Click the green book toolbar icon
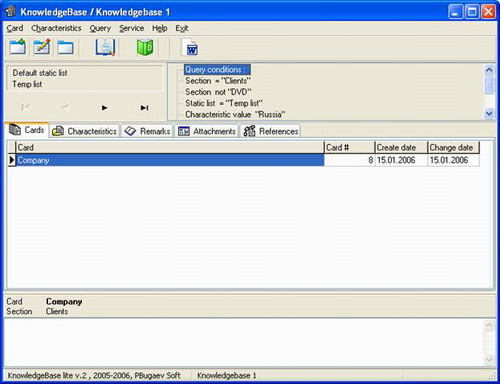This screenshot has width=500, height=384. click(145, 47)
